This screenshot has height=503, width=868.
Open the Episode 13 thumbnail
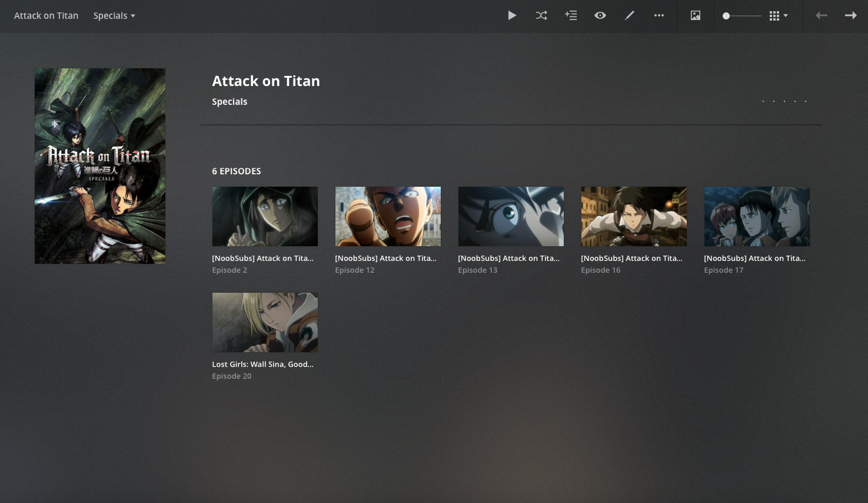click(x=511, y=216)
